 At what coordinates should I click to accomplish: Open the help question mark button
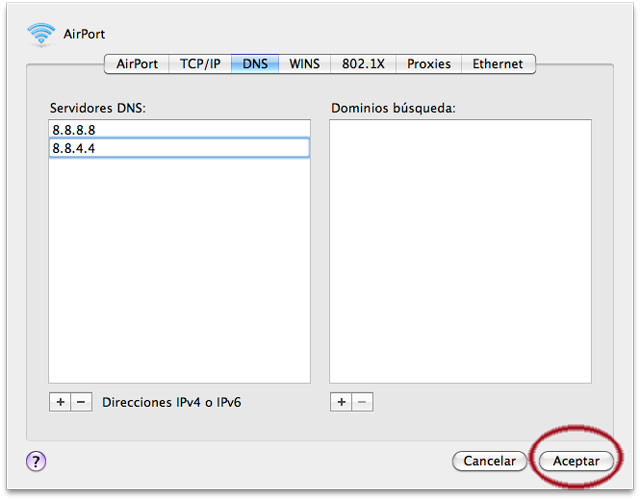(x=36, y=461)
